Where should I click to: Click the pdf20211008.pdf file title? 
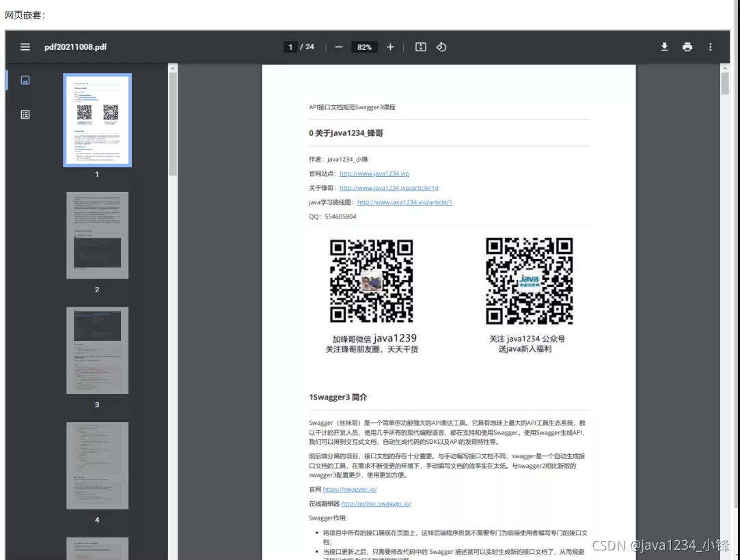click(x=76, y=46)
